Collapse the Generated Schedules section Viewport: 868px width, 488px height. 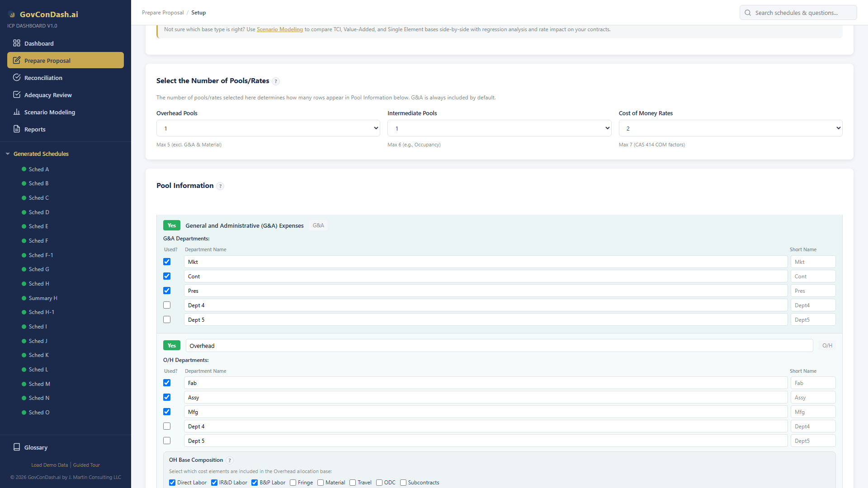pyautogui.click(x=7, y=154)
